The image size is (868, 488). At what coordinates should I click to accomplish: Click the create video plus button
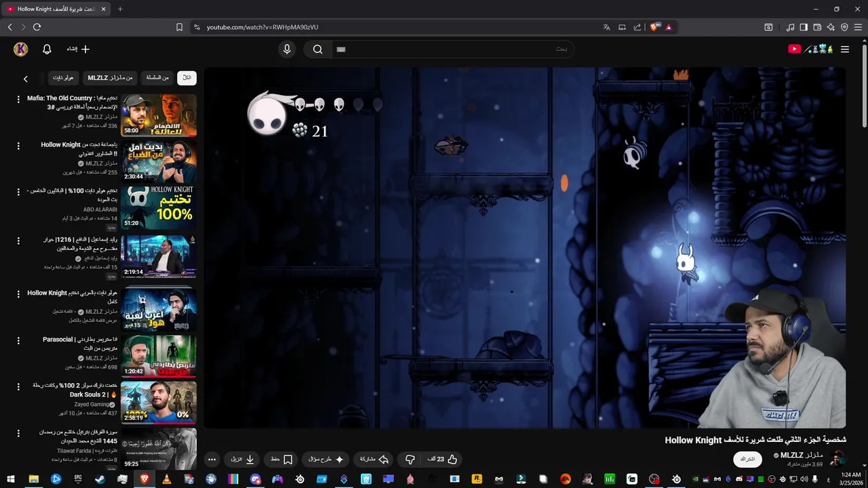pyautogui.click(x=79, y=49)
